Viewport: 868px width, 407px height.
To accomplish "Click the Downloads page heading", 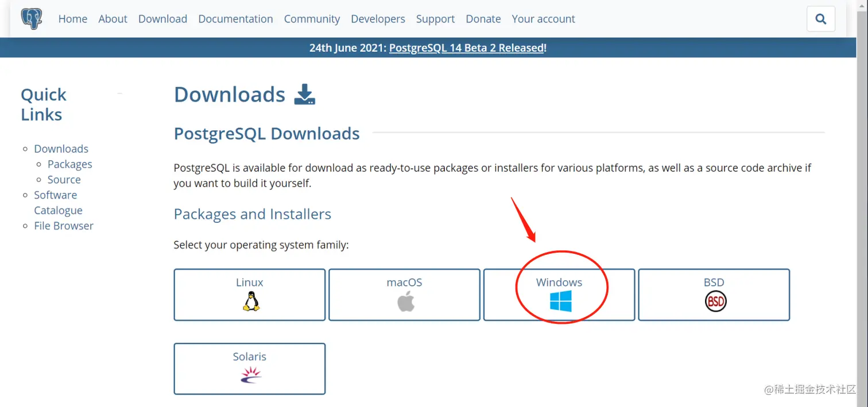I will click(230, 94).
